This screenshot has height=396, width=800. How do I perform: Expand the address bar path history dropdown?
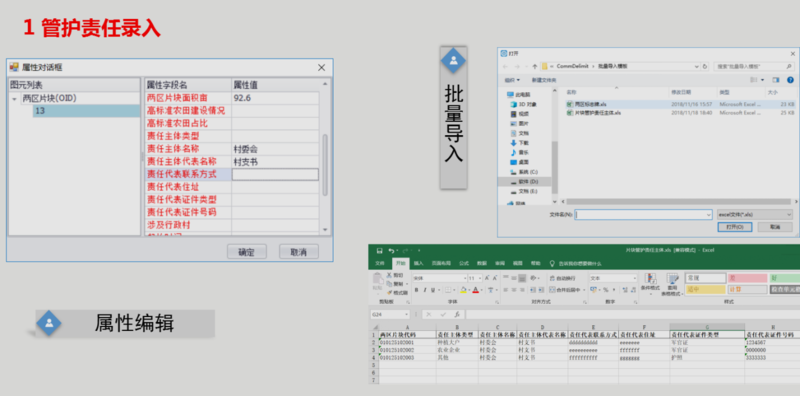coord(696,66)
